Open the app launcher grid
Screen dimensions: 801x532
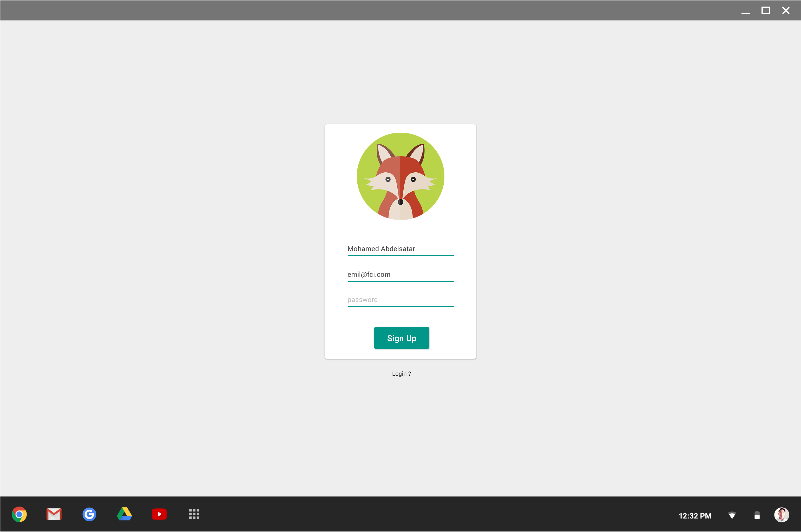(194, 514)
